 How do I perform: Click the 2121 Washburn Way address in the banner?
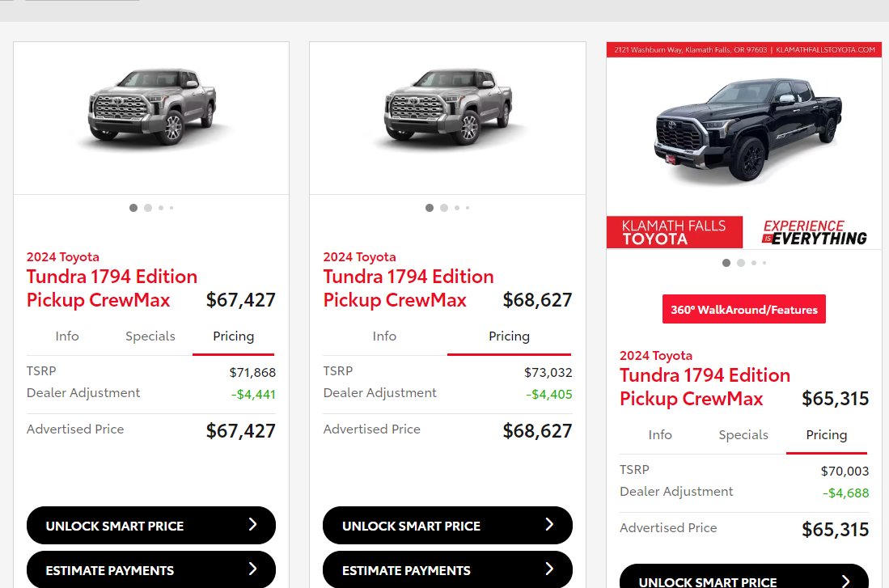click(x=691, y=50)
